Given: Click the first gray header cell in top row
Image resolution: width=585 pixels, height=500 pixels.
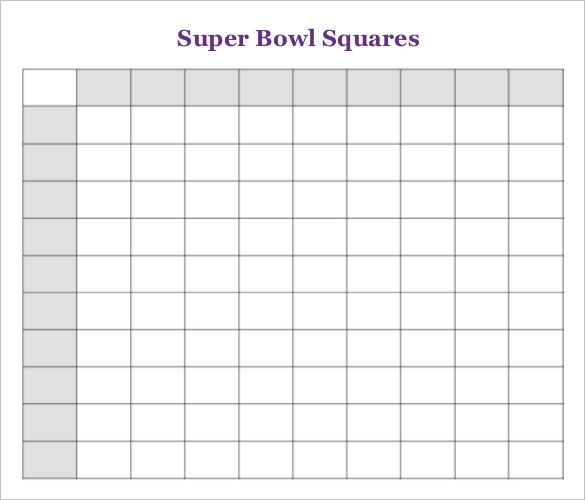Looking at the screenshot, I should click(103, 88).
